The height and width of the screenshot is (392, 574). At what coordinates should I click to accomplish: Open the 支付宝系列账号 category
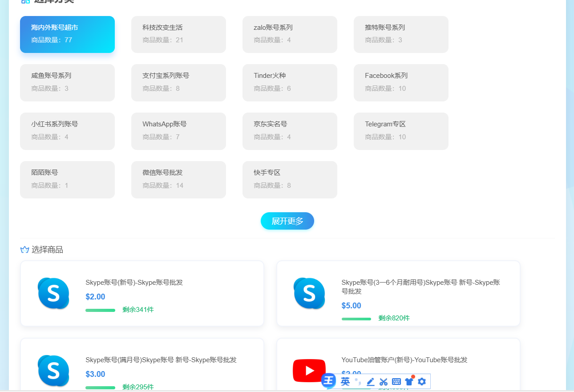(x=178, y=83)
